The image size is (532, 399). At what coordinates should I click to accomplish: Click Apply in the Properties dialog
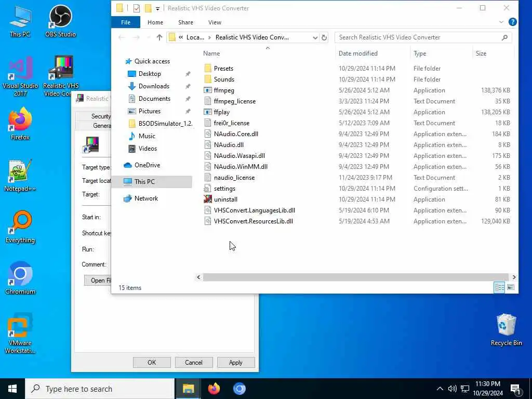[x=235, y=362]
